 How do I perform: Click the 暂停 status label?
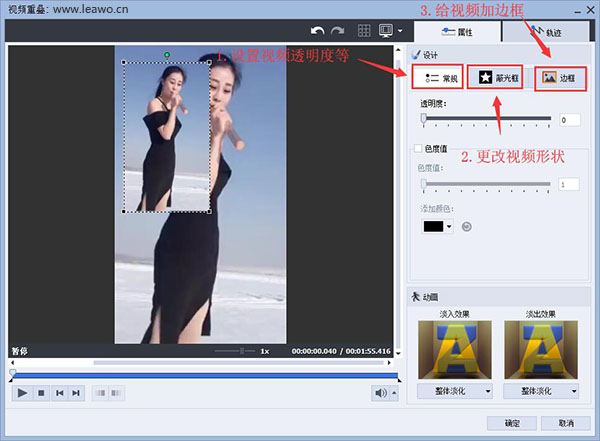(20, 351)
